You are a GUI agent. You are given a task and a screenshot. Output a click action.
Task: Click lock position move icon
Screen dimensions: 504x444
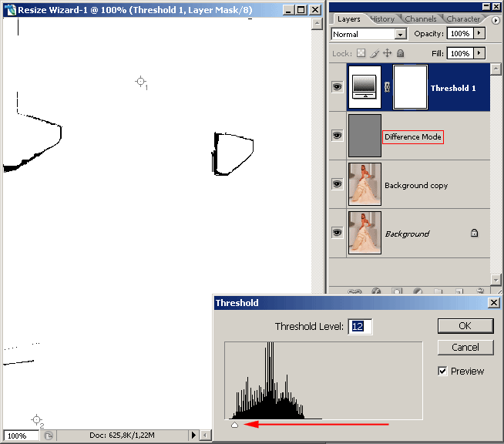[x=388, y=54]
